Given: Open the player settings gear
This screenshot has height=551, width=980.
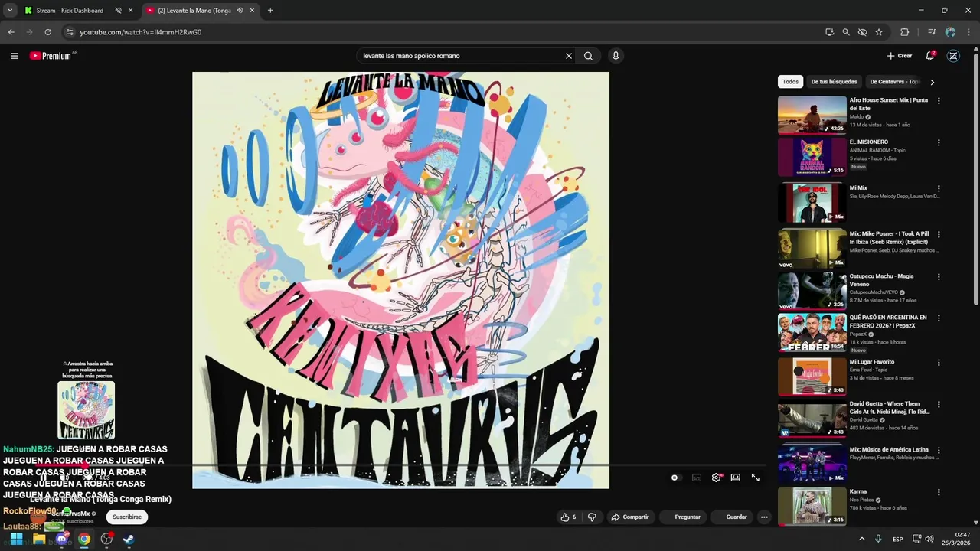Looking at the screenshot, I should [x=716, y=478].
